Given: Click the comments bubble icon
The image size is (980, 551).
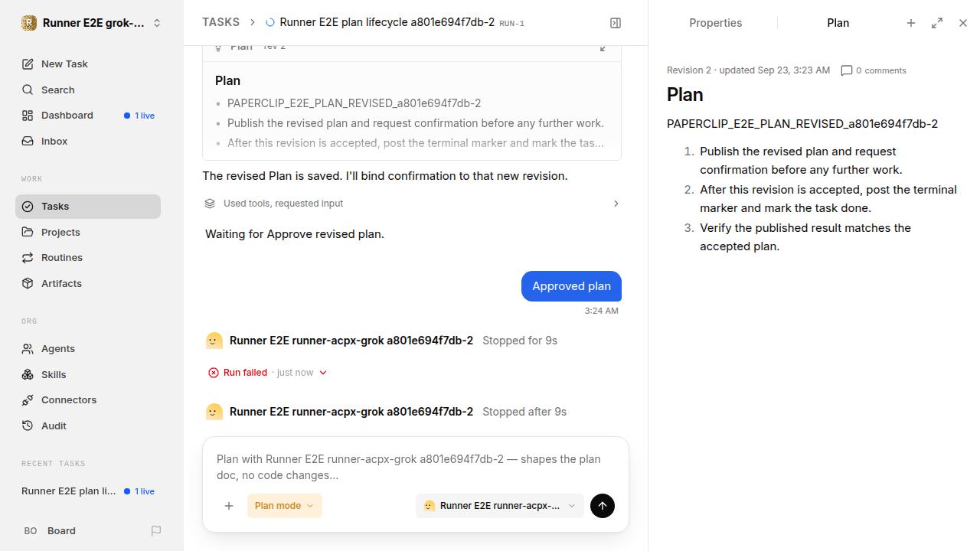Looking at the screenshot, I should (847, 70).
